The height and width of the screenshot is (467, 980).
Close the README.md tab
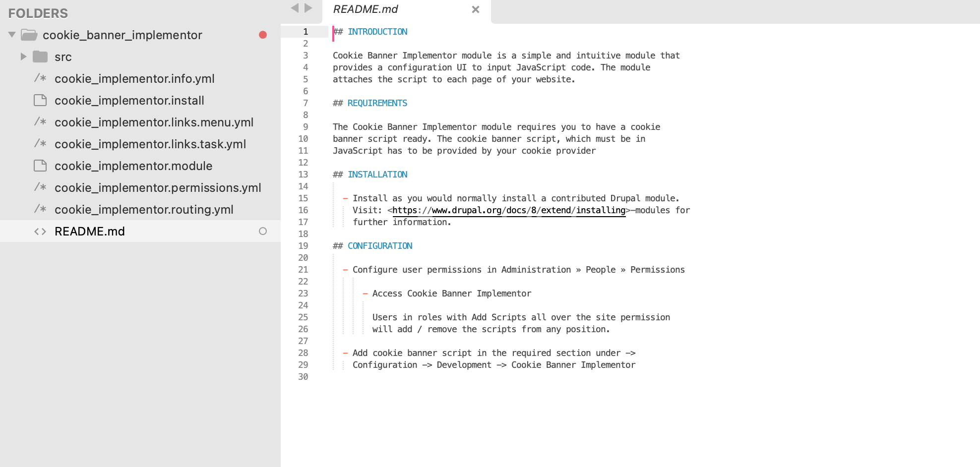click(x=475, y=9)
